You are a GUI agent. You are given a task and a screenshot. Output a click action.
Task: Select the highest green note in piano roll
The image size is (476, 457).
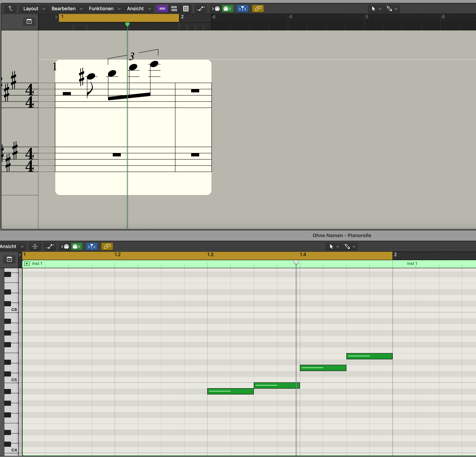(369, 356)
